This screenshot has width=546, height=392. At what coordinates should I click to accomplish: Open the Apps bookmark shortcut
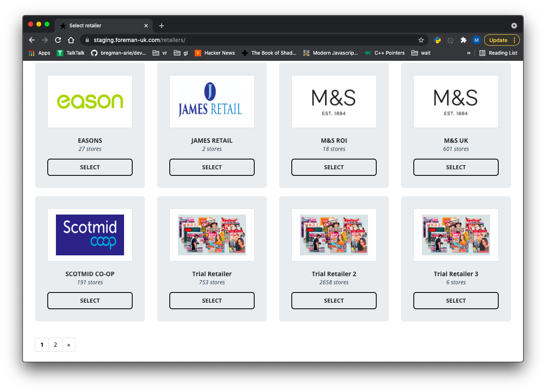click(40, 53)
